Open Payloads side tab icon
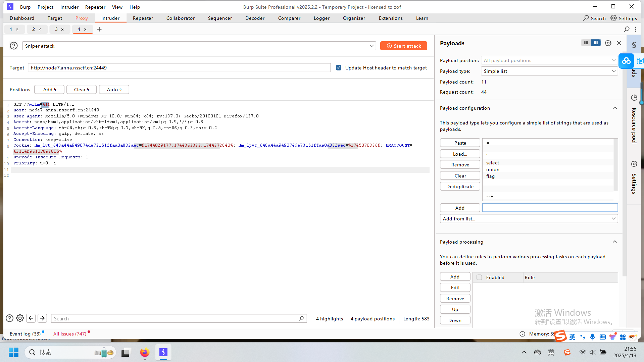644x362 pixels. click(x=634, y=45)
